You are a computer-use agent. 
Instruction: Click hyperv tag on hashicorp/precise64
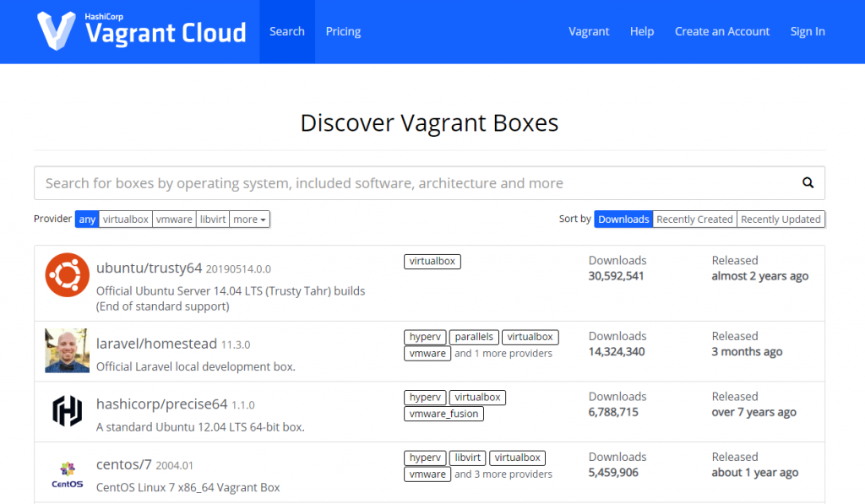425,398
